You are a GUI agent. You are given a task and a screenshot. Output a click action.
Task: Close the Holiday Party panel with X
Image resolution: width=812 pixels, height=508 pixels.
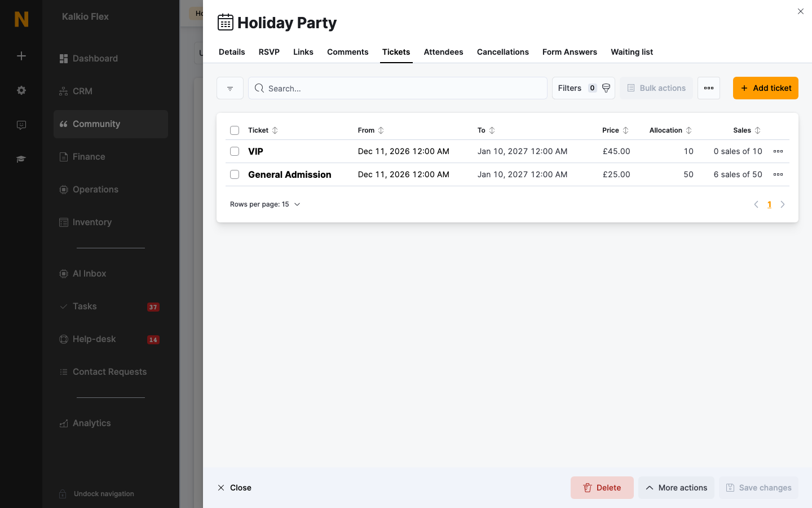pos(801,11)
